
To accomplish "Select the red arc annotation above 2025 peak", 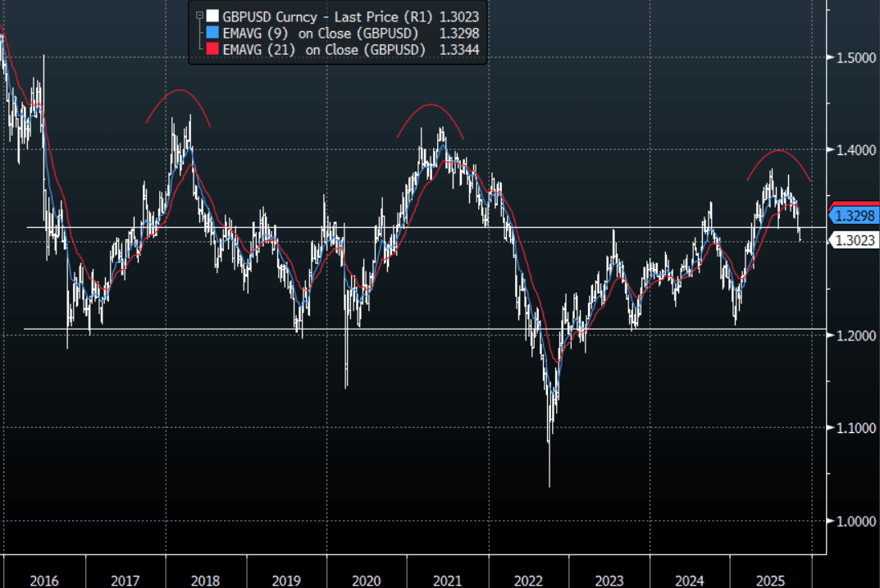I will coord(778,151).
